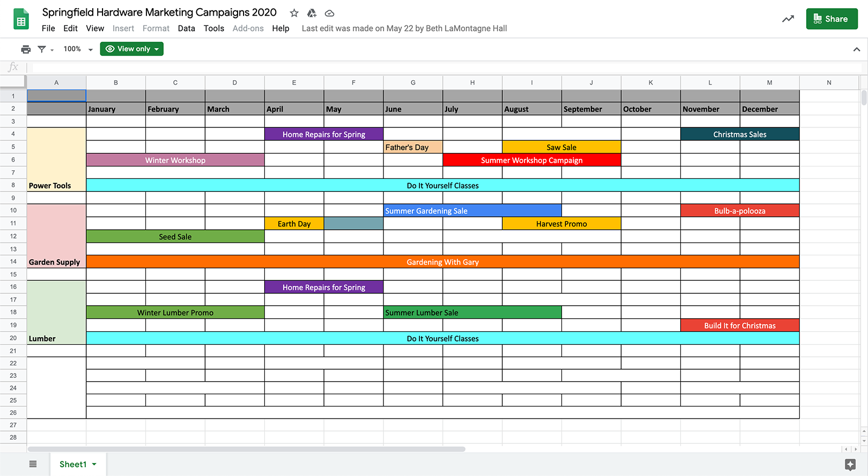The image size is (868, 476).
Task: Open the activity trend icon
Action: click(x=788, y=19)
